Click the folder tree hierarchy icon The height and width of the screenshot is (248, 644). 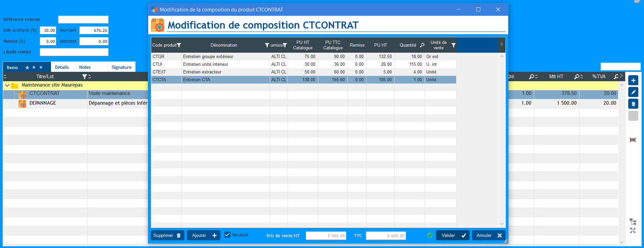(x=633, y=221)
